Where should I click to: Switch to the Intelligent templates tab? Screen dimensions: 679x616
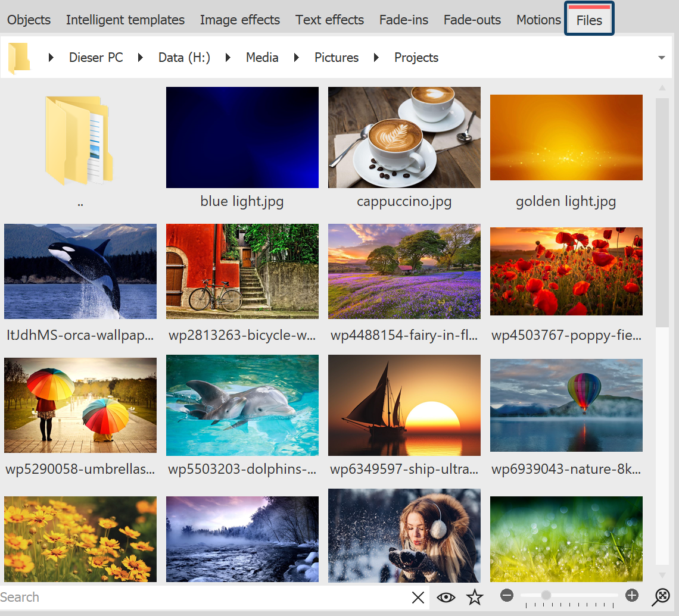[125, 20]
